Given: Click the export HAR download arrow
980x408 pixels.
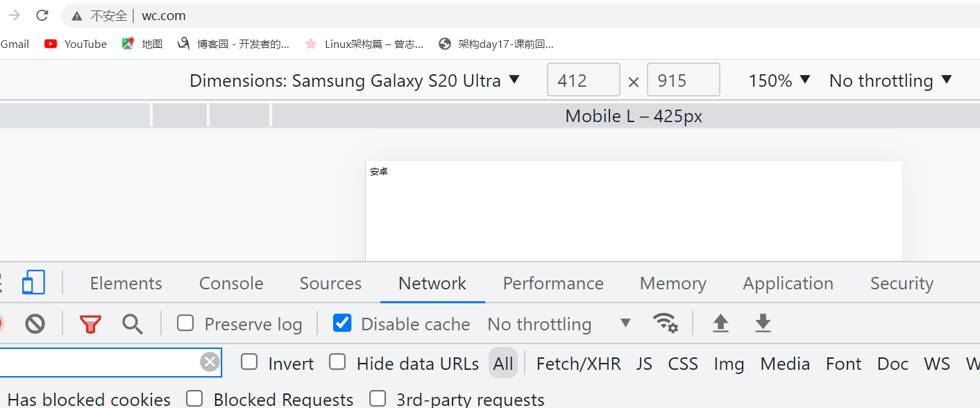Looking at the screenshot, I should 763,323.
